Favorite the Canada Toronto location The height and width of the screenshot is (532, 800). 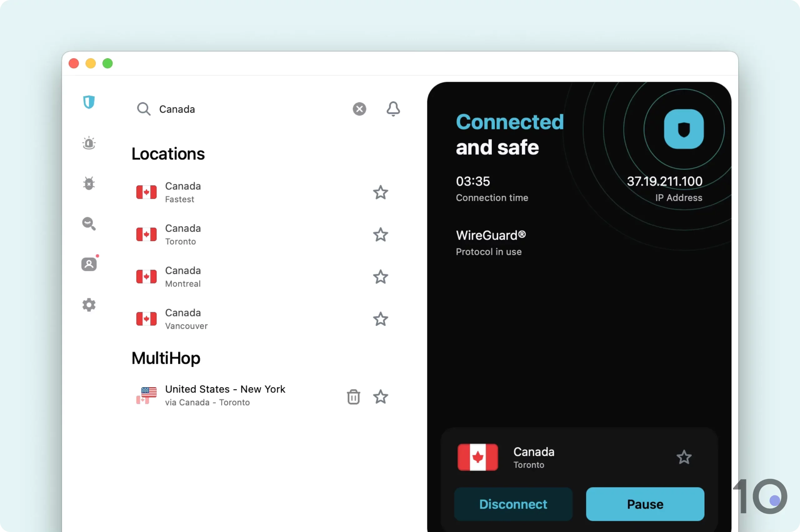[381, 235]
